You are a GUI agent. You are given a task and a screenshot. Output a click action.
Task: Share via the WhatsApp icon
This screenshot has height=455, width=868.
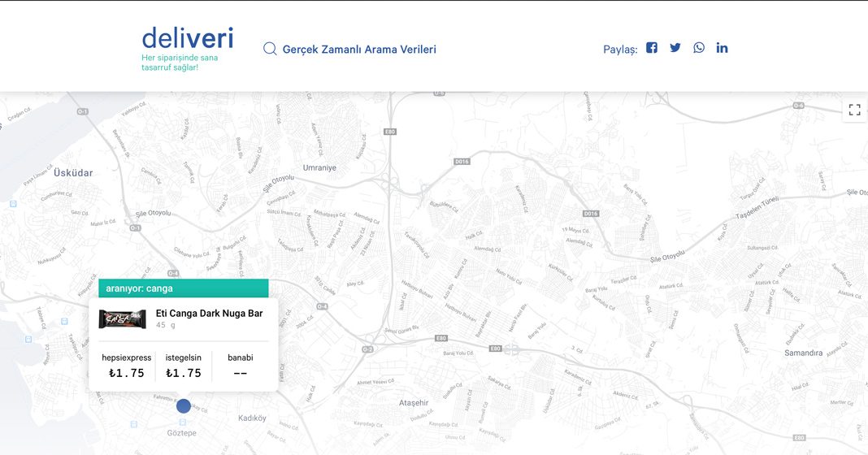[x=699, y=48]
